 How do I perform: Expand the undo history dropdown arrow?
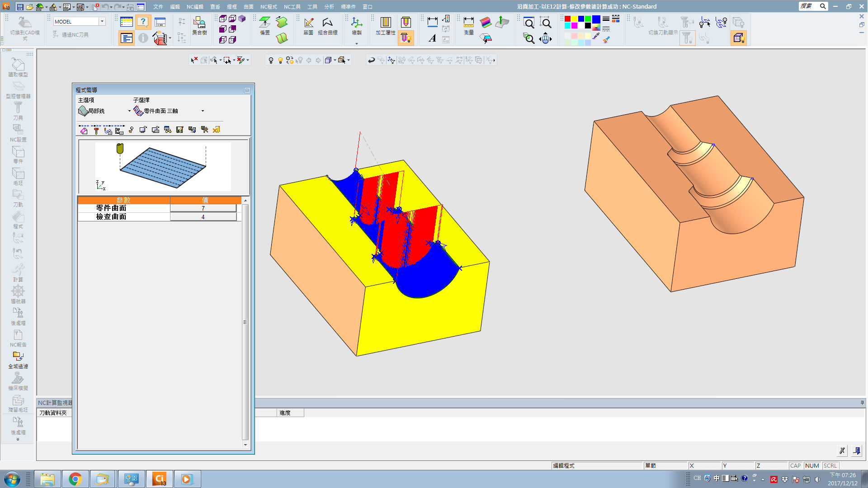111,7
